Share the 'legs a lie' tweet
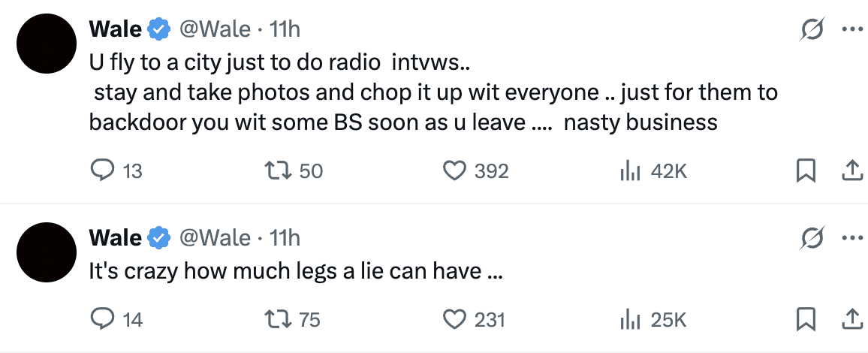Image resolution: width=868 pixels, height=353 pixels. coord(852,319)
